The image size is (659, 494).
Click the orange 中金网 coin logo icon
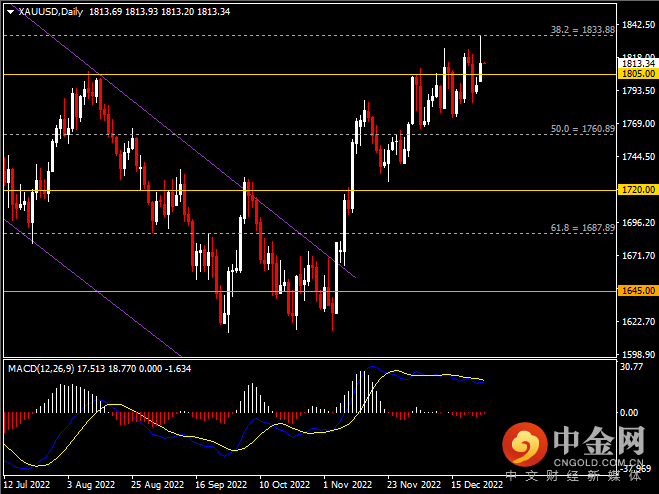pos(521,443)
